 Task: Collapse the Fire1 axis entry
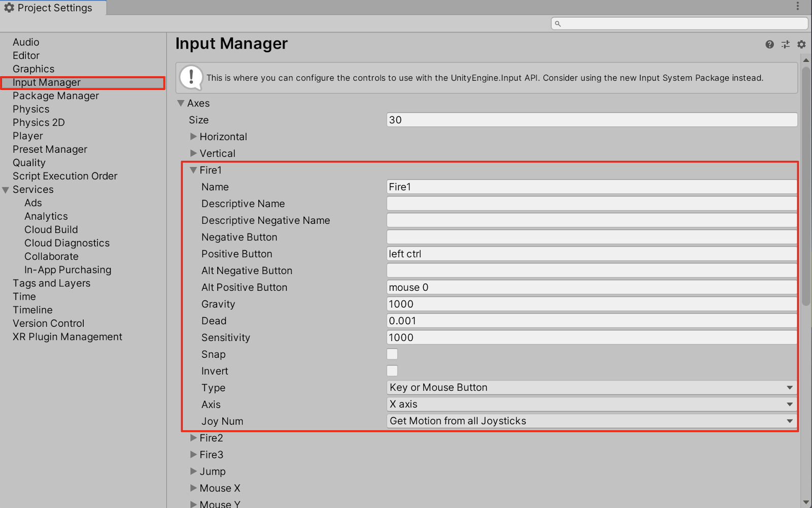coord(193,170)
